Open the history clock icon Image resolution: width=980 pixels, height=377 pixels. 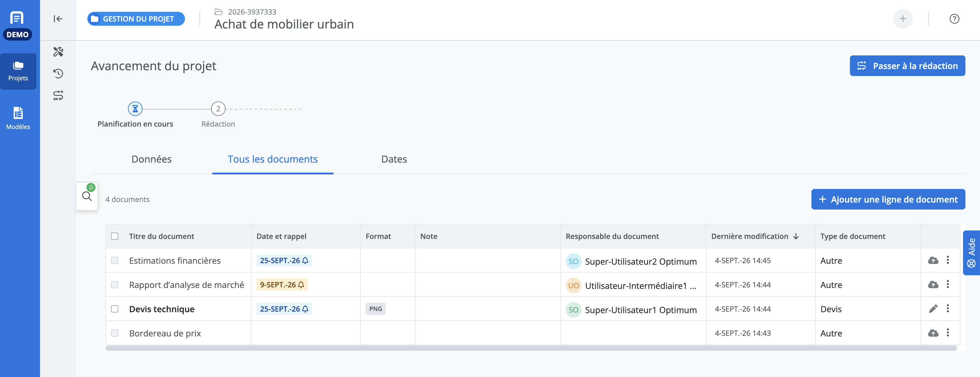point(58,73)
